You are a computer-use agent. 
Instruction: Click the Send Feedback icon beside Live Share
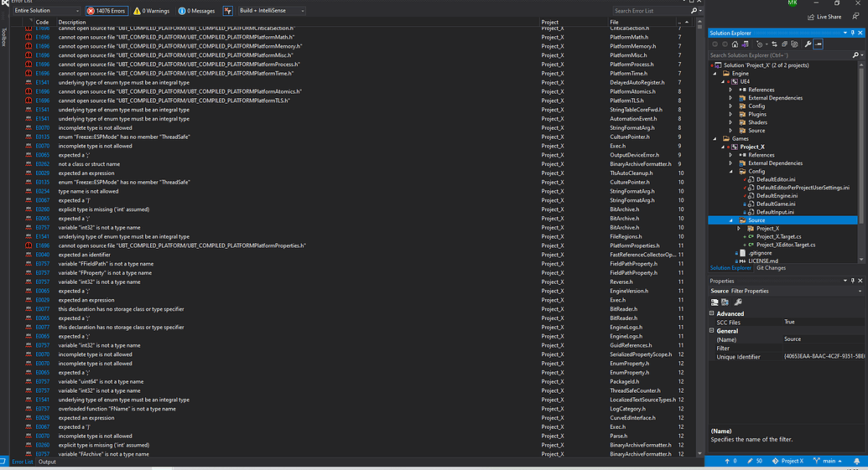[x=855, y=17]
